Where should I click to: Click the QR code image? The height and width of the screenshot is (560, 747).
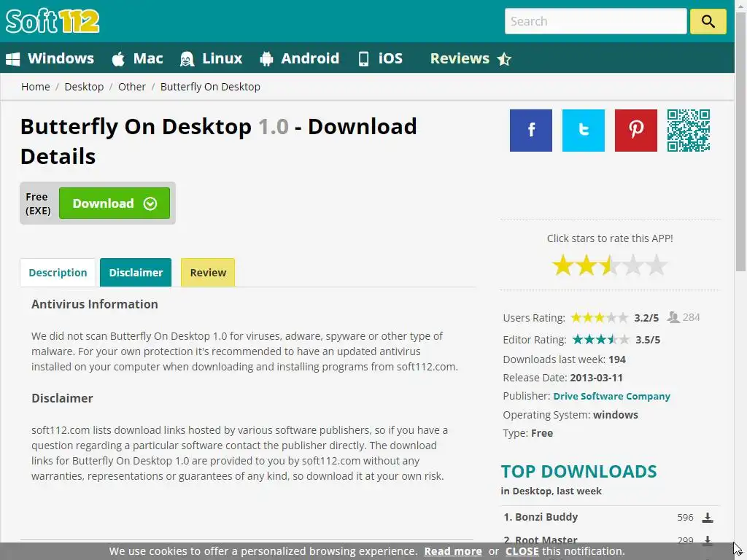click(x=689, y=131)
